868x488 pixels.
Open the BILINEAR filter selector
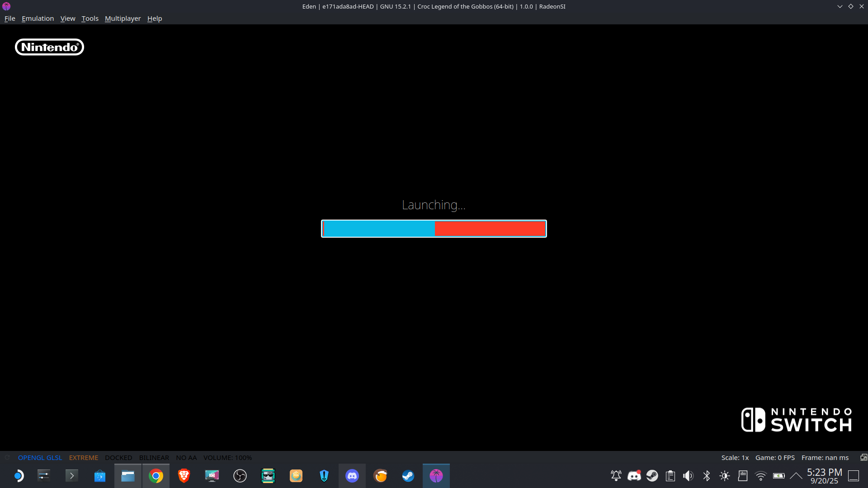coord(154,458)
